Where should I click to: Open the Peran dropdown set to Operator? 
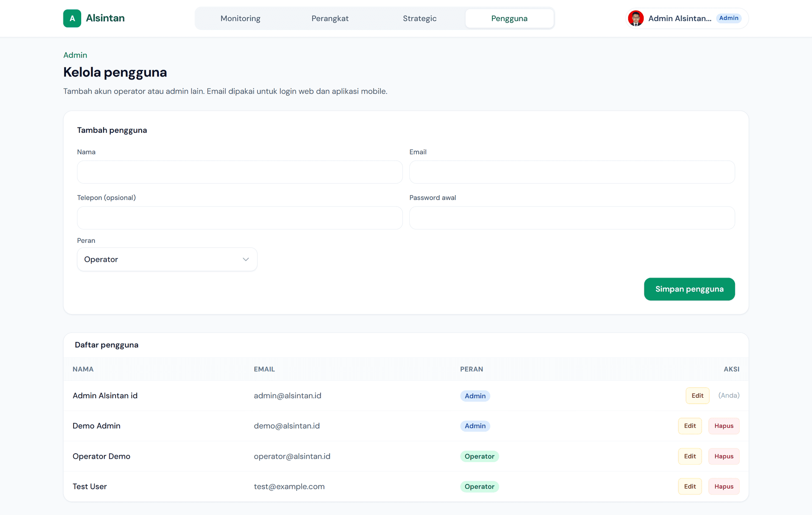coord(167,259)
